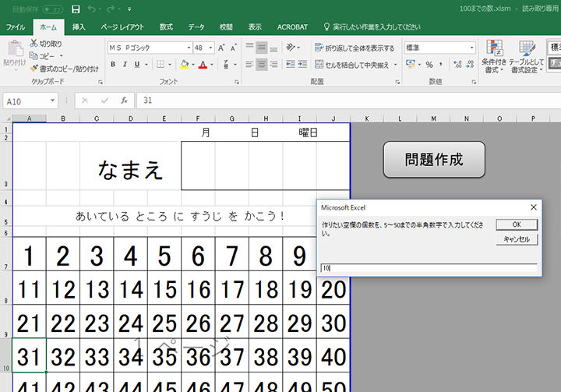Select top align icon
This screenshot has height=392, width=561.
pos(249,48)
